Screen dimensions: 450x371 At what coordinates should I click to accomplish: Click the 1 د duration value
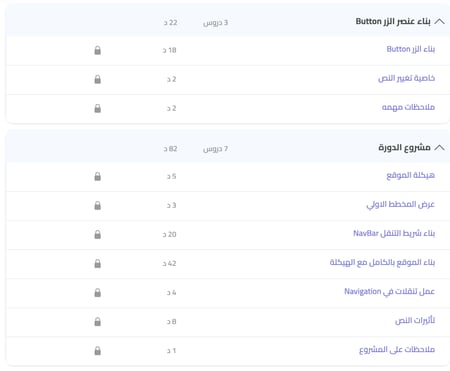171,351
